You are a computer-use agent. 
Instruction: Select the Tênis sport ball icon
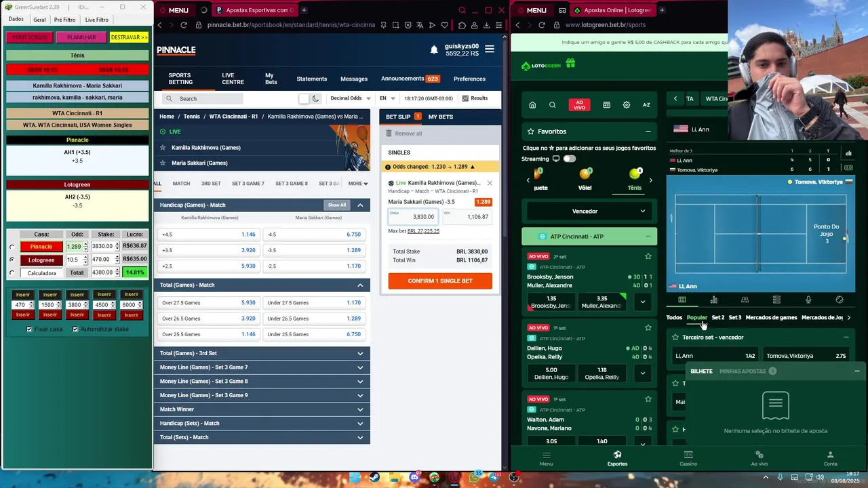tap(635, 174)
